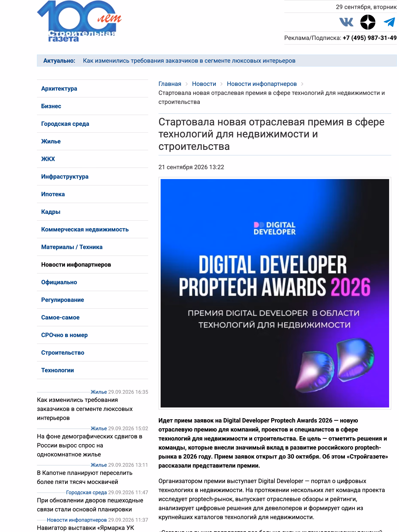Open the Ипотека section
Screen dimensions: 399x532
point(53,194)
